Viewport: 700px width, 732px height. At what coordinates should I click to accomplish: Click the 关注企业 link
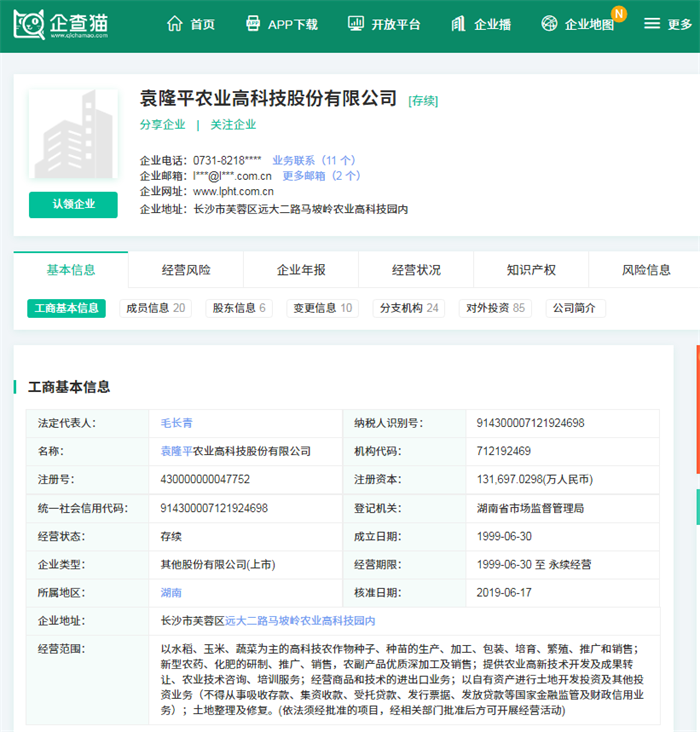[233, 125]
